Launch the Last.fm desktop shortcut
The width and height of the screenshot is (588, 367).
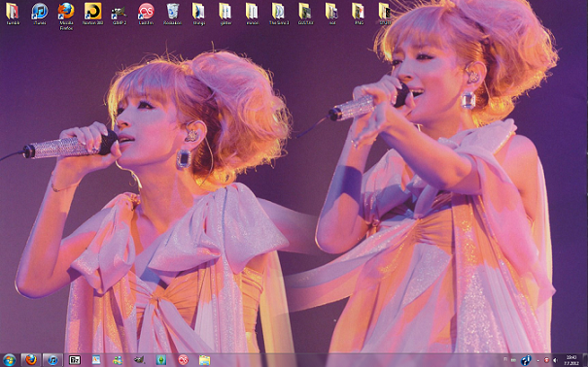146,14
